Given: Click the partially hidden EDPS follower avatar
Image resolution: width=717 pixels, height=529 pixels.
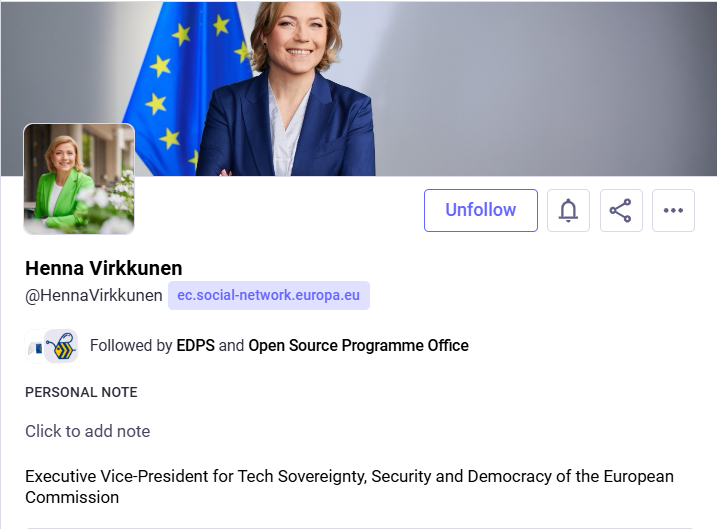Looking at the screenshot, I should pyautogui.click(x=33, y=346).
